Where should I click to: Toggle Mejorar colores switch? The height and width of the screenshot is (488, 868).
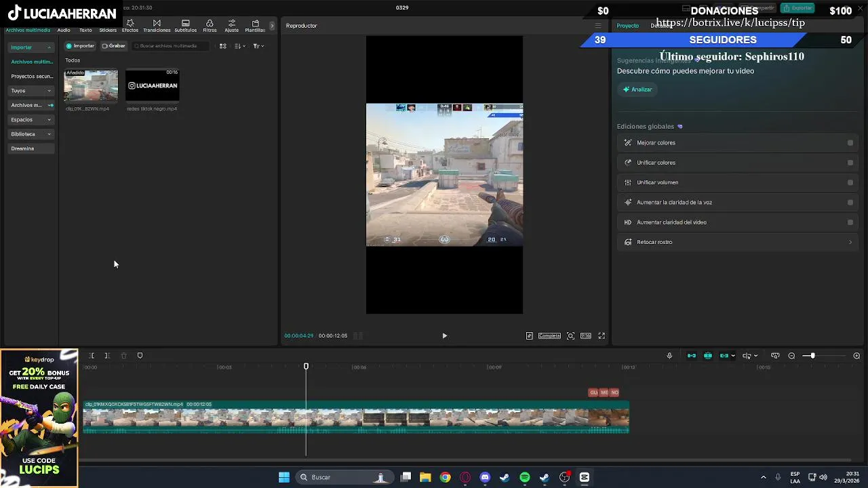tap(850, 143)
